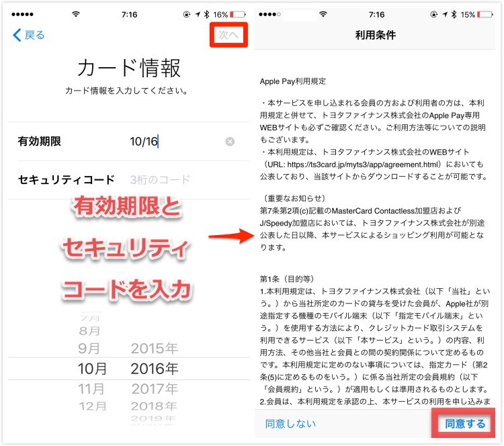Image resolution: width=504 pixels, height=446 pixels.
Task: Tap the rotation lock icon on right screen
Action: click(x=434, y=15)
